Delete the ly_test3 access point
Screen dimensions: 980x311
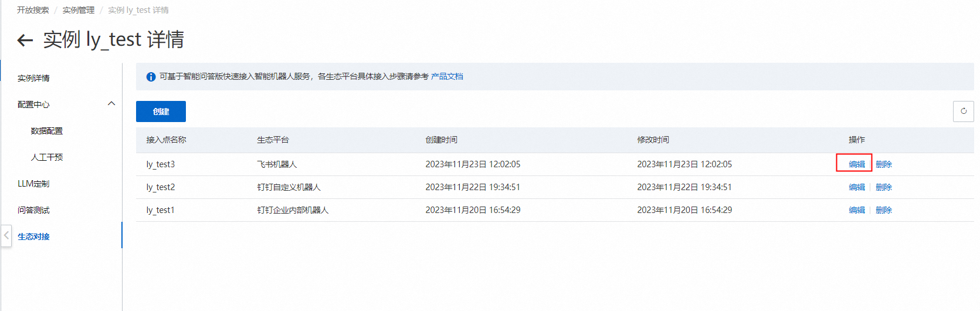click(x=884, y=164)
